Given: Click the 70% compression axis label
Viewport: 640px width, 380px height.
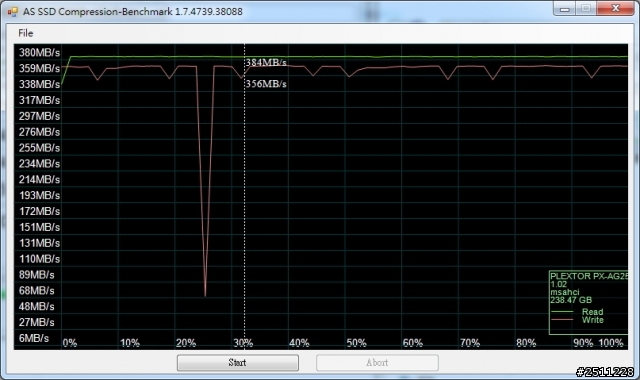Looking at the screenshot, I should 470,343.
